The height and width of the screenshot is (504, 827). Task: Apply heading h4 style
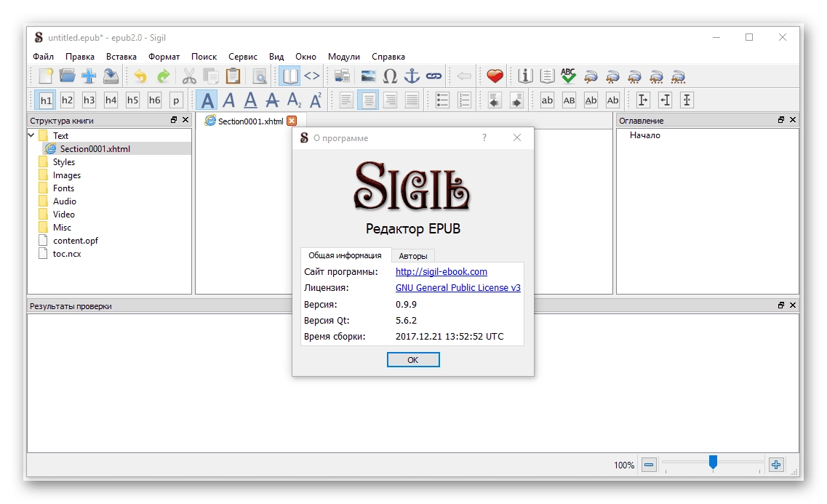click(111, 100)
